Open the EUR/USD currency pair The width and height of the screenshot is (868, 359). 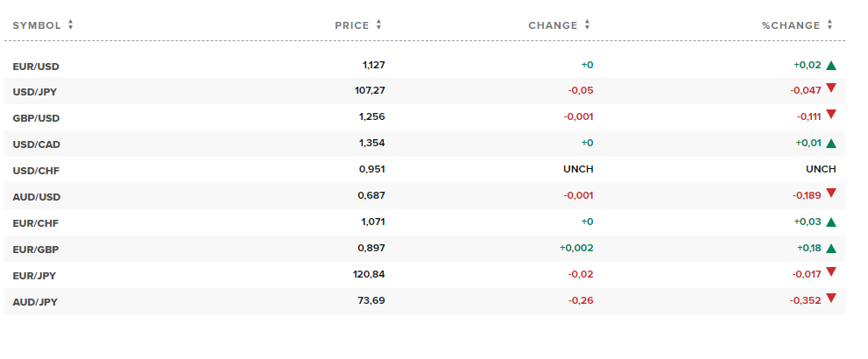(36, 67)
